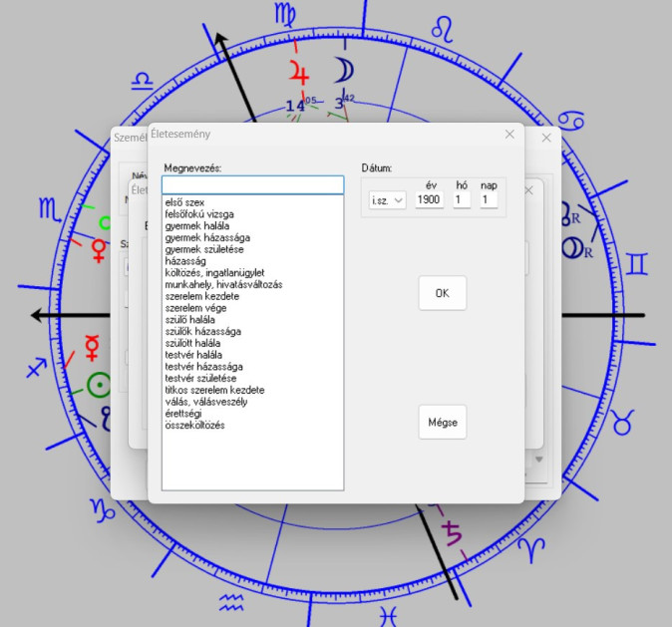Click the purple Saturn glyph
This screenshot has width=672, height=627.
[454, 532]
